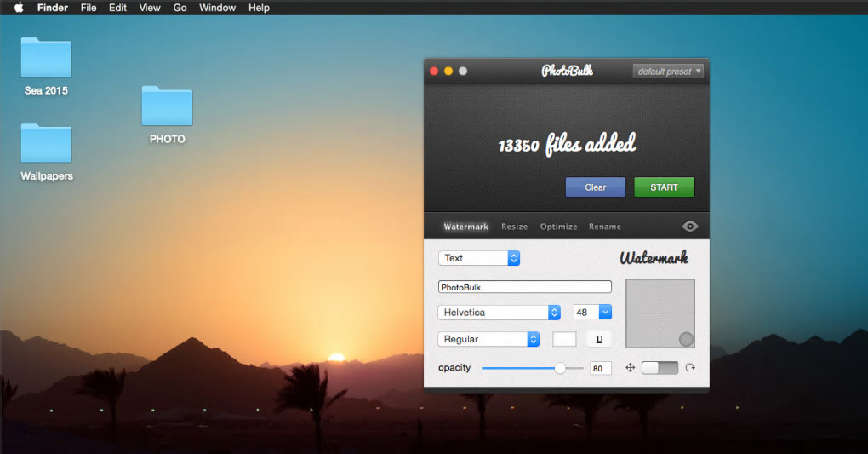Click the Clear button
868x454 pixels.
[x=596, y=187]
